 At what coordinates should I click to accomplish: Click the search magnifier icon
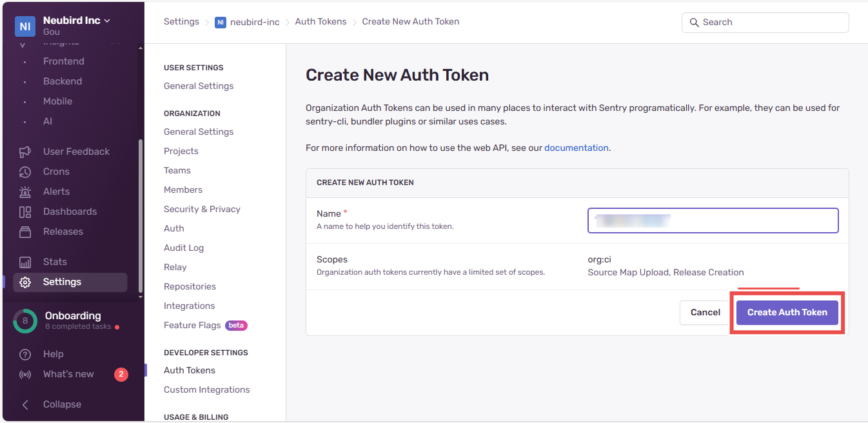tap(695, 22)
